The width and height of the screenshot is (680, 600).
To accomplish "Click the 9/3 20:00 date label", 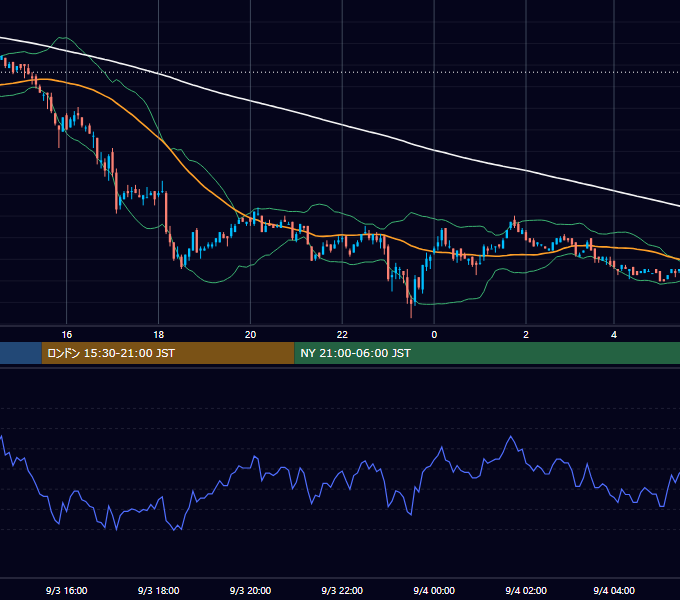I will click(x=250, y=590).
